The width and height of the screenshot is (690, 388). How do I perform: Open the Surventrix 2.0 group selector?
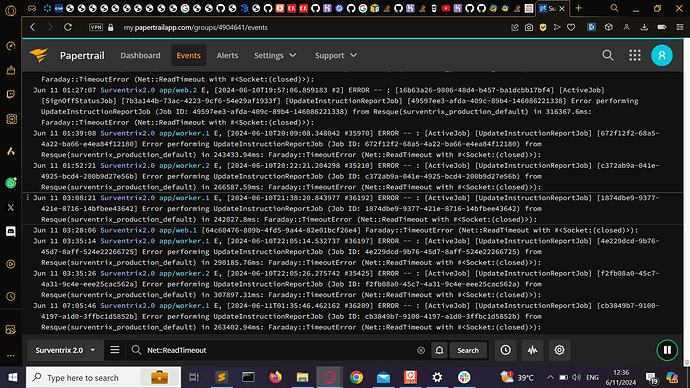[x=65, y=350]
